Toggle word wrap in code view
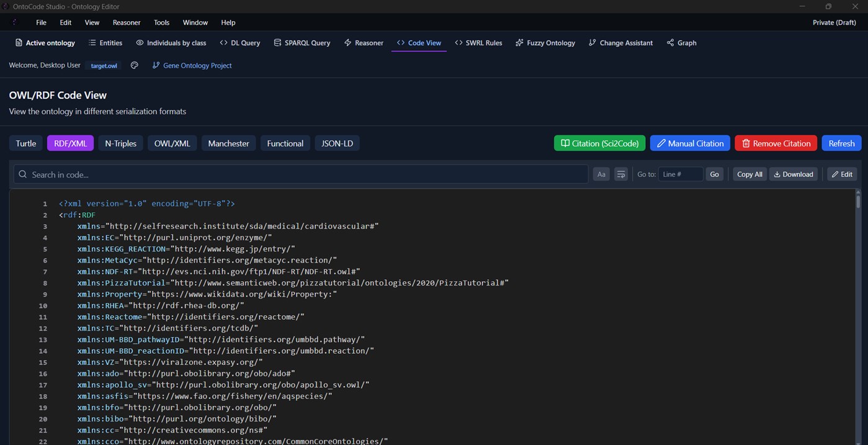868x445 pixels. click(x=621, y=174)
